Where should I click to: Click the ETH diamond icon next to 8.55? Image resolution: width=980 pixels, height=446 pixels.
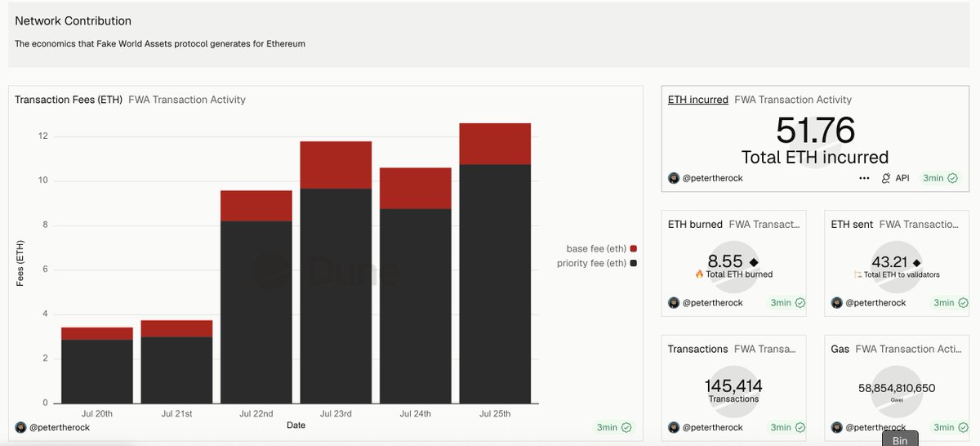(x=754, y=262)
